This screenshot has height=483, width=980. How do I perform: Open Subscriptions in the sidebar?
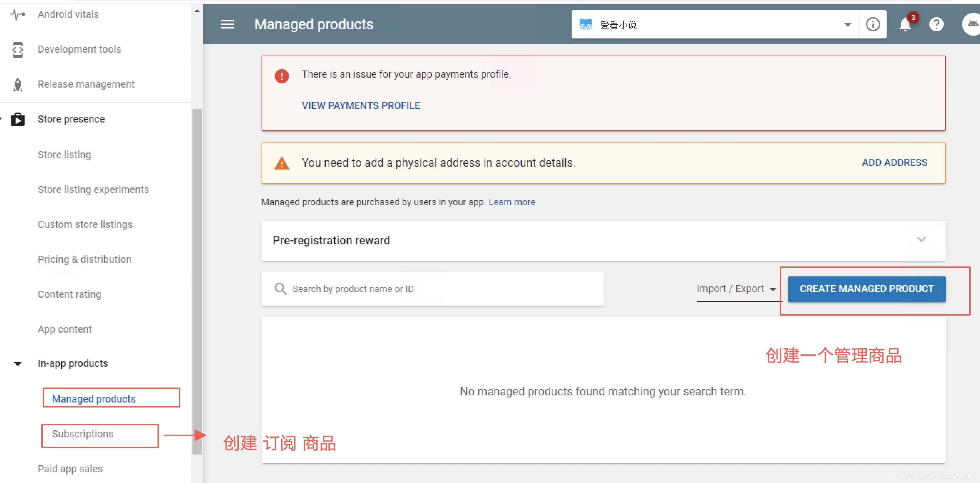point(83,434)
